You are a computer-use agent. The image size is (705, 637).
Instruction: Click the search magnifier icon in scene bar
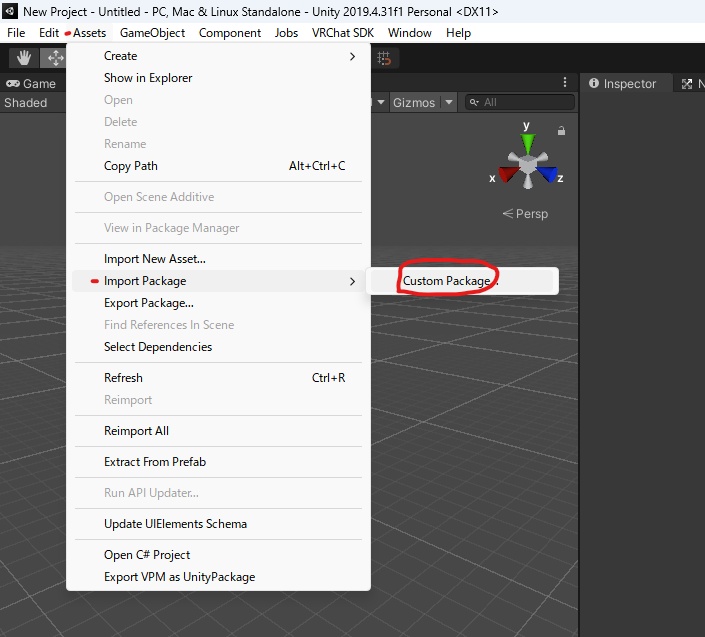tap(473, 102)
